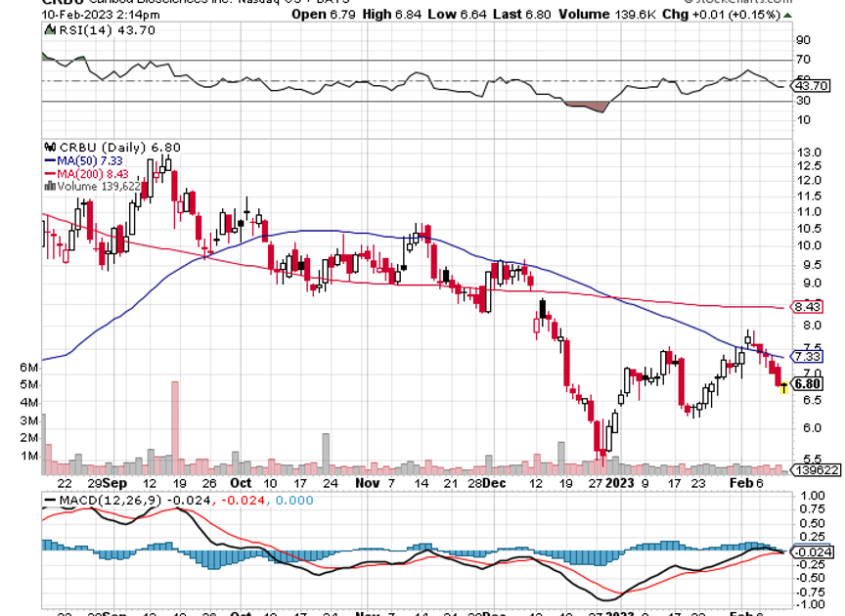Click the 6M label on volume axis
This screenshot has height=616, width=845.
click(29, 368)
